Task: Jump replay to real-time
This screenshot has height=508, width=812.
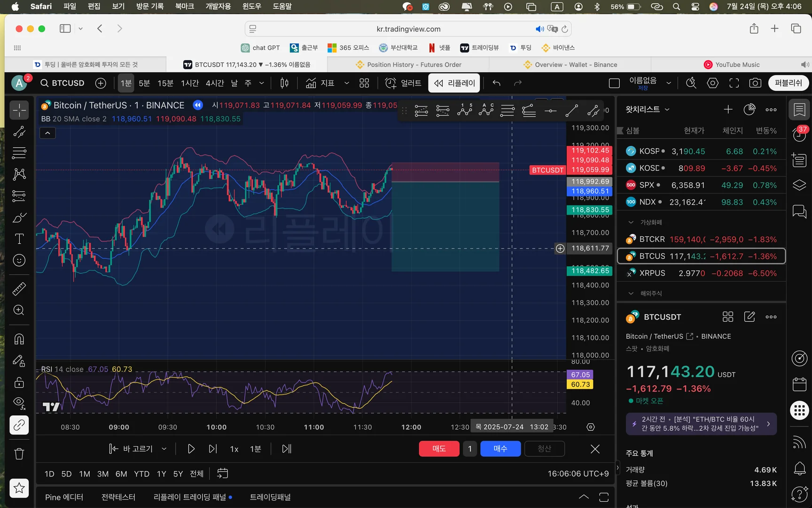Action: pyautogui.click(x=287, y=449)
